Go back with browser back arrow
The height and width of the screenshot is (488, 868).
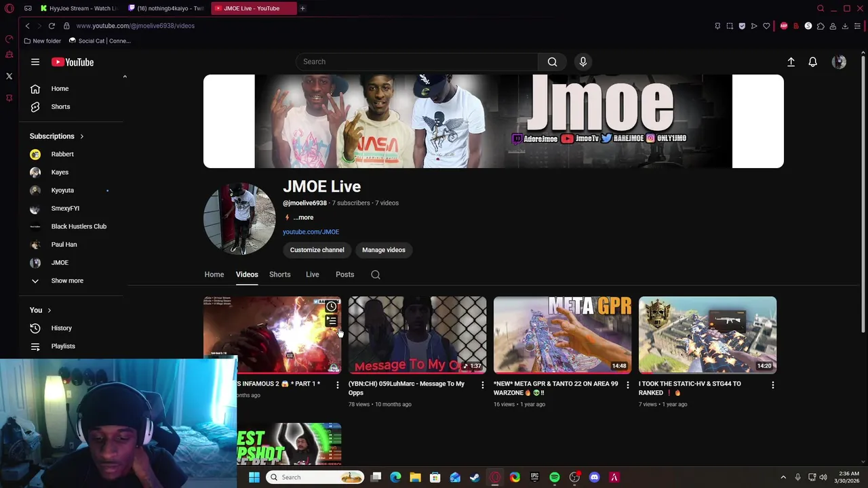27,26
